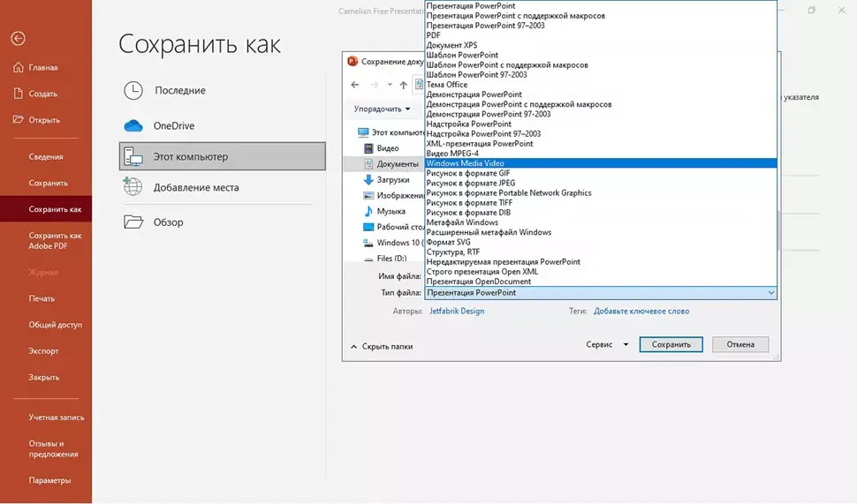Click Сохранить in backstage sidebar
This screenshot has width=857, height=504.
[46, 183]
